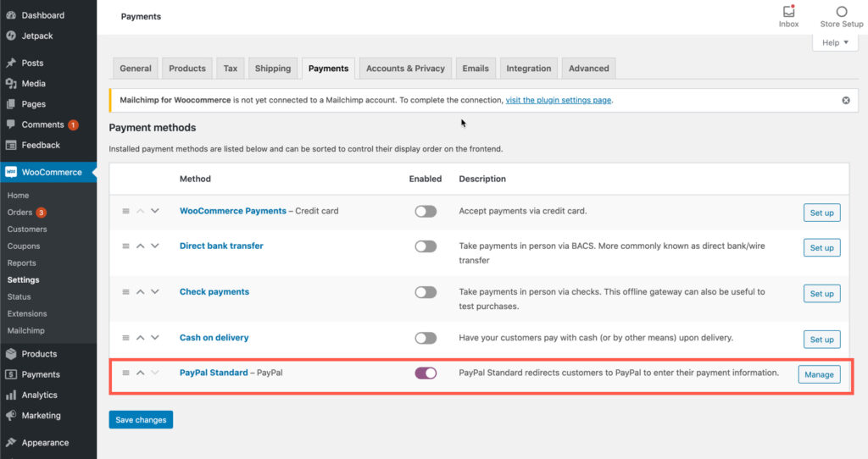Open the Accounts & Privacy tab

[405, 69]
